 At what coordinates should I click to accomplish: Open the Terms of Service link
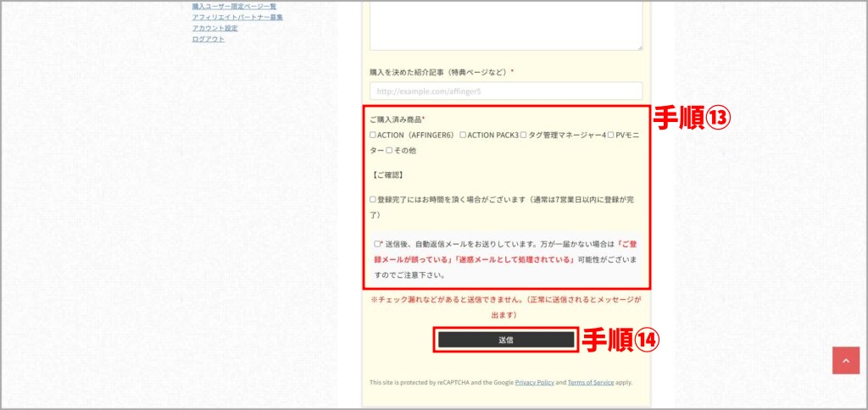click(590, 382)
